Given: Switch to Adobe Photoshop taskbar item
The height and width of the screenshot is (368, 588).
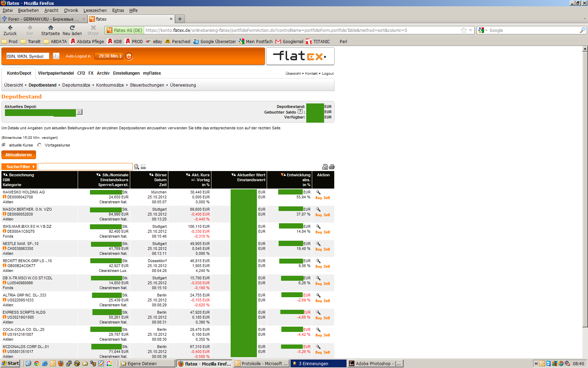Looking at the screenshot, I should (x=375, y=363).
